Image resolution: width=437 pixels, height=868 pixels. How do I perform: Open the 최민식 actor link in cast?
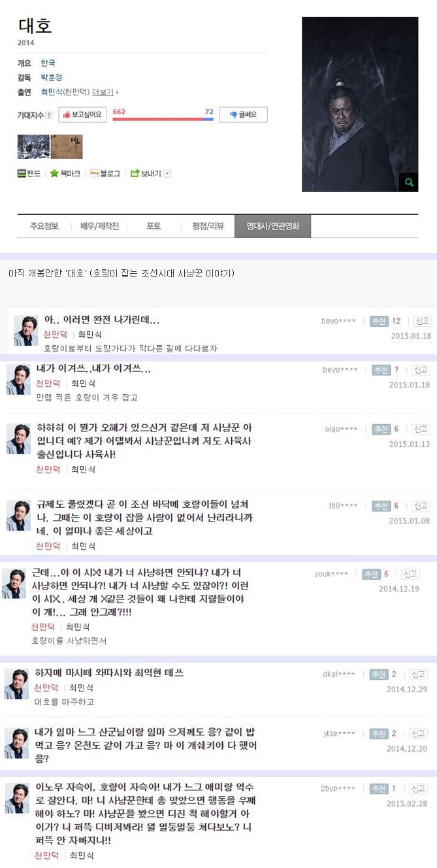(52, 92)
